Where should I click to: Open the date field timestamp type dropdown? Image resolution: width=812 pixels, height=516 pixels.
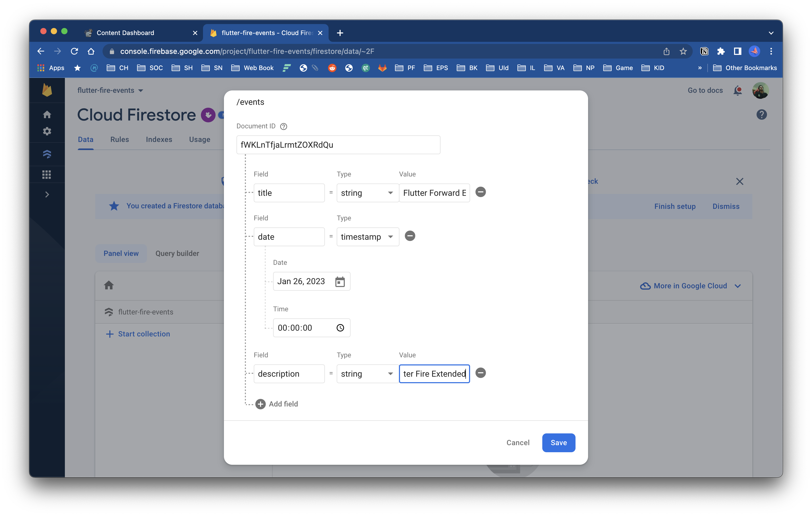(x=368, y=237)
